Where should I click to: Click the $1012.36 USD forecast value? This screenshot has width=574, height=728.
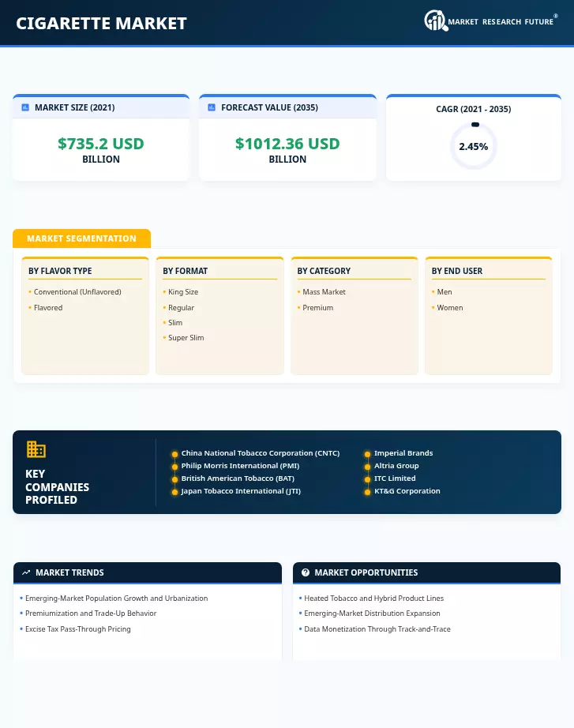click(287, 144)
